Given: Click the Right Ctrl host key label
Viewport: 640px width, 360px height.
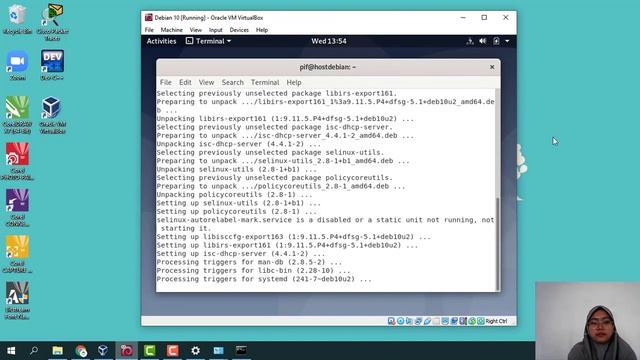Looking at the screenshot, I should coord(496,321).
